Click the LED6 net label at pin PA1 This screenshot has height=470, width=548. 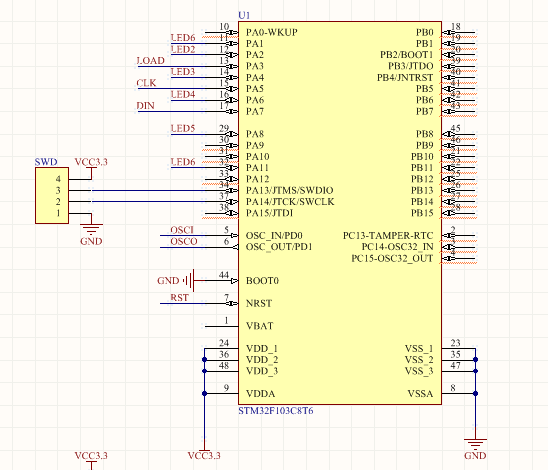[183, 37]
